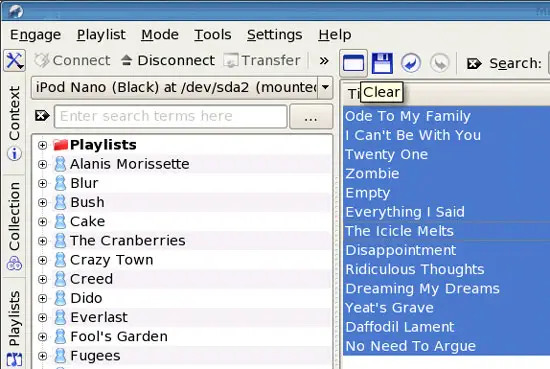Image resolution: width=550 pixels, height=369 pixels.
Task: Select the track 'The Icicle Melts'
Action: [x=400, y=231]
